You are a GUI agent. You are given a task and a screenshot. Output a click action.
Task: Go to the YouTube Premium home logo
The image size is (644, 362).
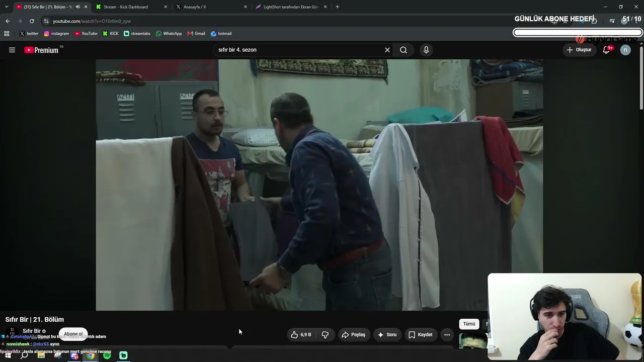41,50
